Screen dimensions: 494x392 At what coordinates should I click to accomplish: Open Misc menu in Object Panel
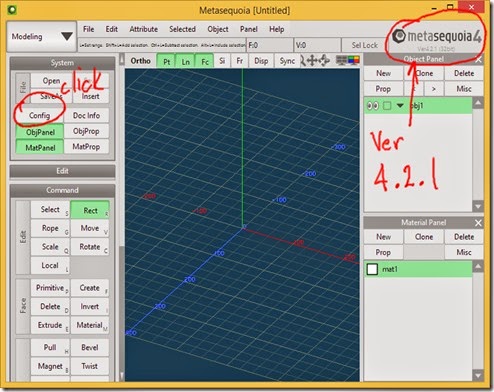pyautogui.click(x=464, y=89)
